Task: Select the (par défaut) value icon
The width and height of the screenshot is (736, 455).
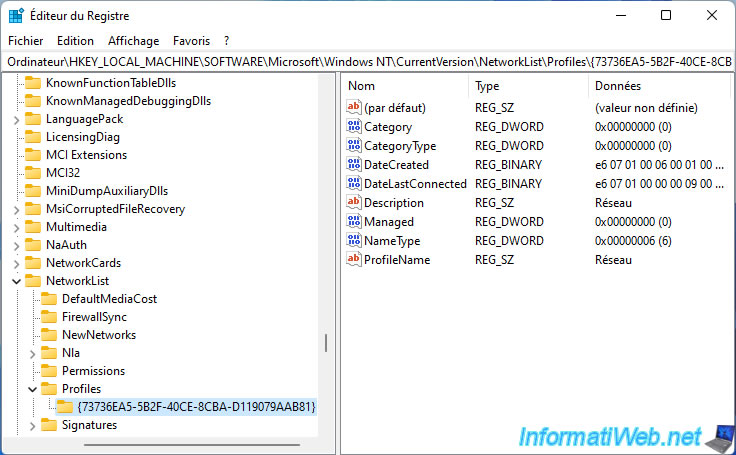Action: (353, 108)
